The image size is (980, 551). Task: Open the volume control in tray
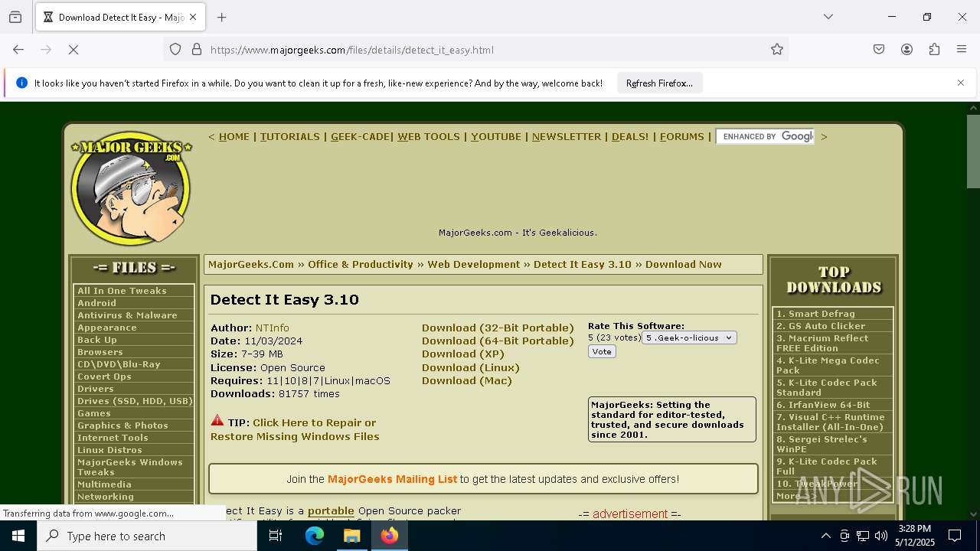tap(881, 536)
